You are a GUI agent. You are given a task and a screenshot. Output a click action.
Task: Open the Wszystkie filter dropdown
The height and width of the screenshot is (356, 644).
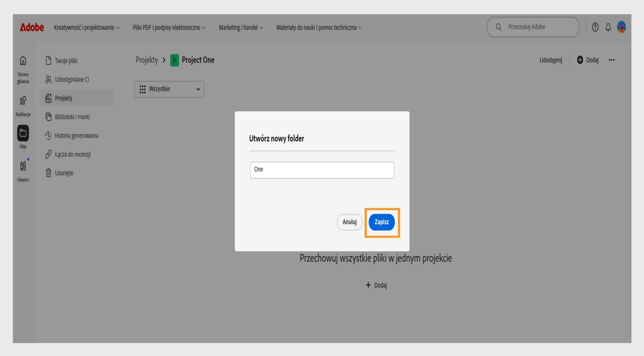(x=169, y=89)
